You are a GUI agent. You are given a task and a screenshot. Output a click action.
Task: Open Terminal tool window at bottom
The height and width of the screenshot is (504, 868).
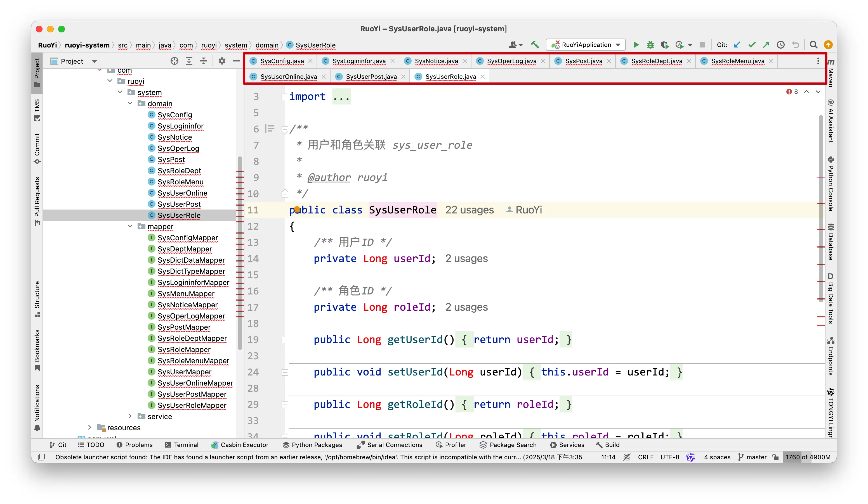pyautogui.click(x=182, y=444)
